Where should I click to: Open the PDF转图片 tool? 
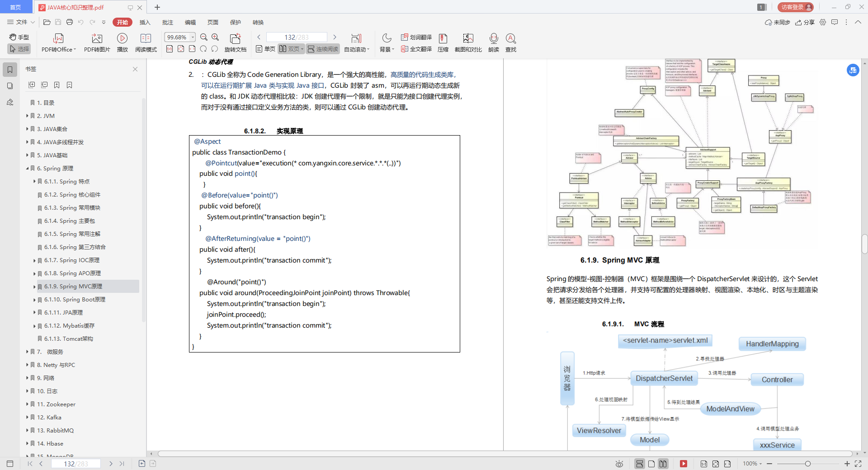coord(96,43)
